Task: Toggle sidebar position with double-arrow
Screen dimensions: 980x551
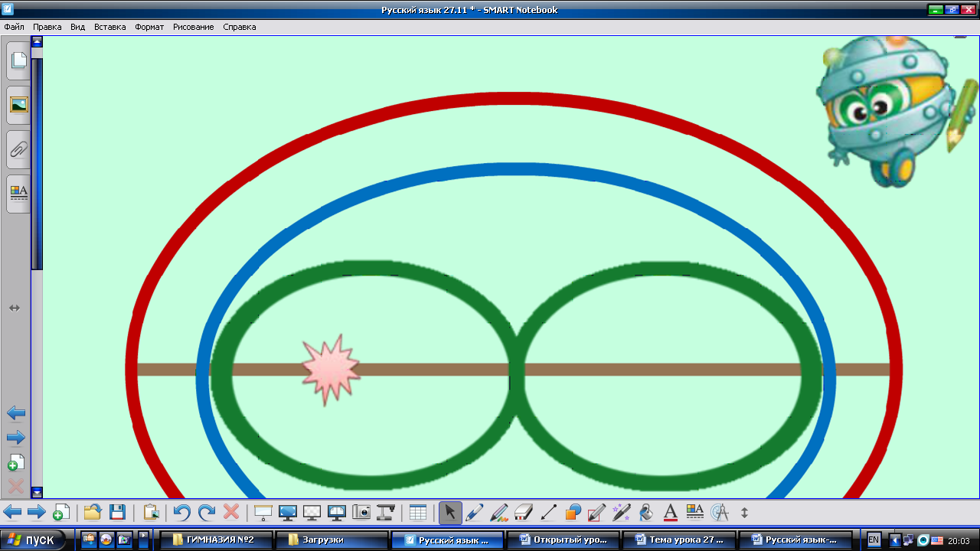Action: (x=14, y=308)
